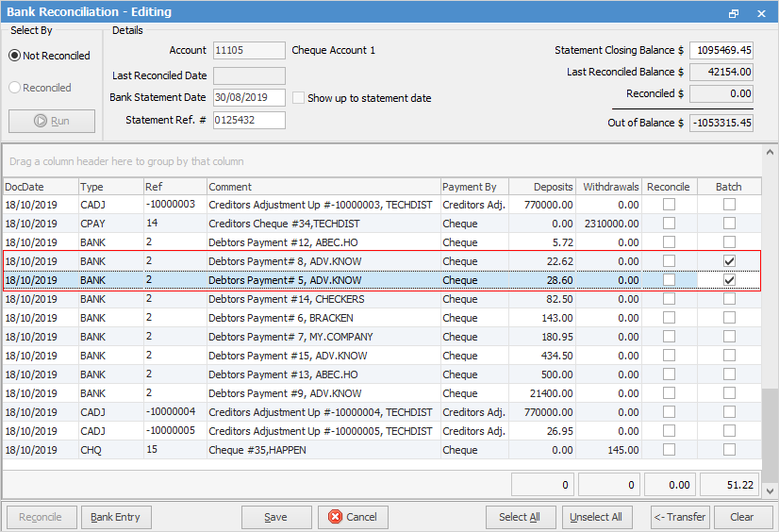Click the Statement Ref. # input field
This screenshot has height=532, width=779.
pos(249,120)
